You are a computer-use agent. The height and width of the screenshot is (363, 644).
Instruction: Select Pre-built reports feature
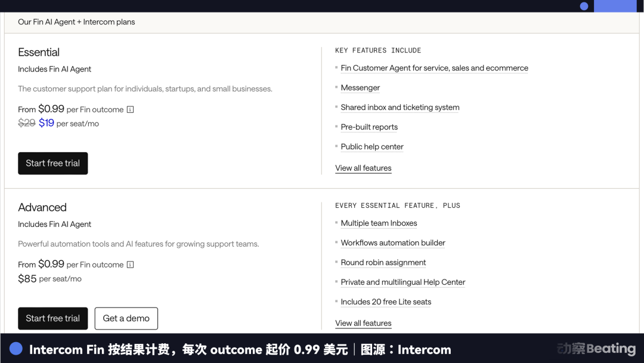(369, 127)
